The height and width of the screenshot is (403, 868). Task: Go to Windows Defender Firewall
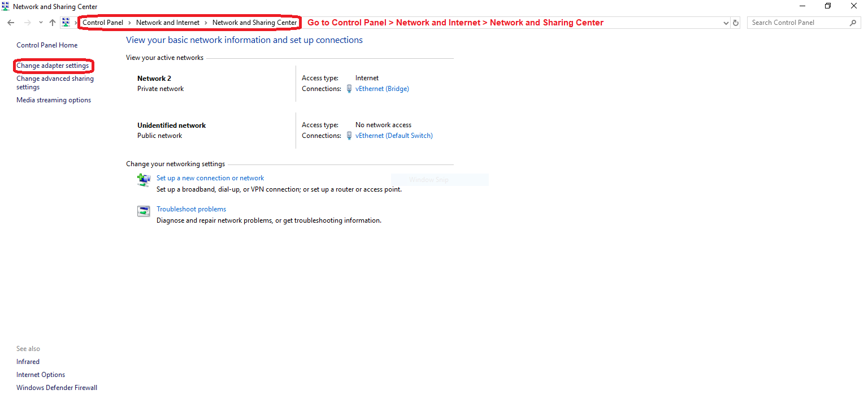pos(57,388)
